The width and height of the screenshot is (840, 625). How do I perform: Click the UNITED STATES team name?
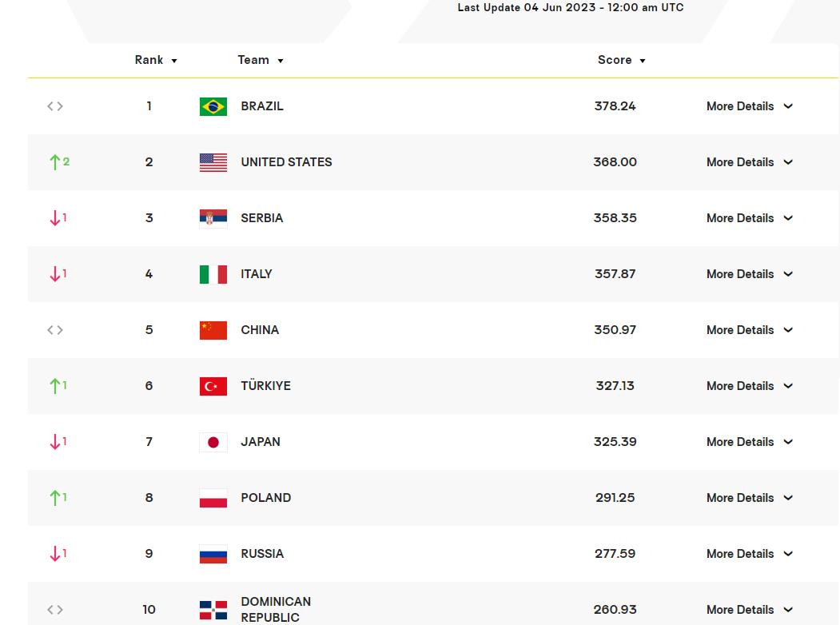pos(286,162)
